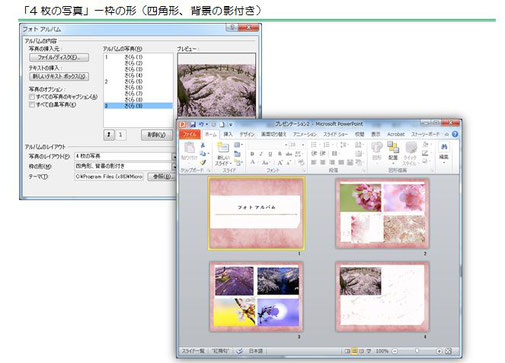Switch to the Animations (アニメーション) tab

pos(305,134)
